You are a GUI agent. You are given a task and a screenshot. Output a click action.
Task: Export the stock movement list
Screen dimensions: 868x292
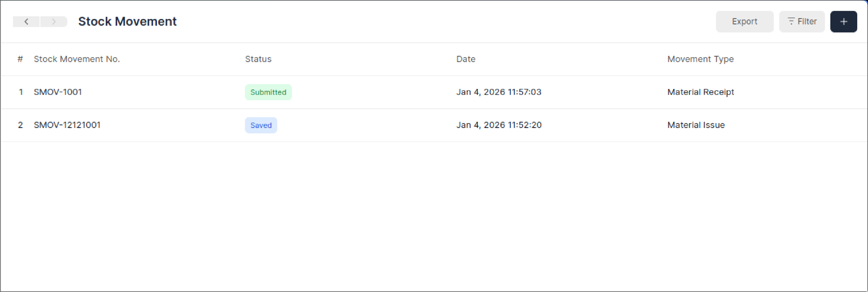click(x=744, y=22)
